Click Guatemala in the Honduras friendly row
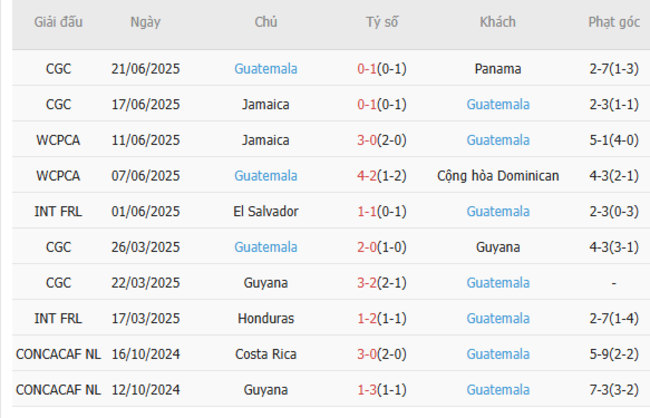This screenshot has width=650, height=418. pyautogui.click(x=498, y=318)
